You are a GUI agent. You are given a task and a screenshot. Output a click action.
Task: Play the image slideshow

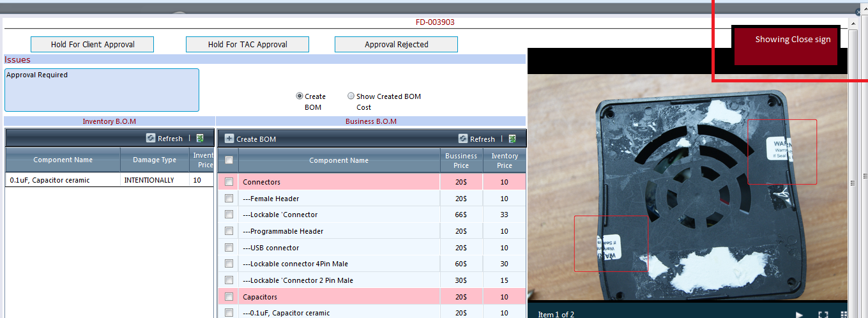(x=799, y=314)
